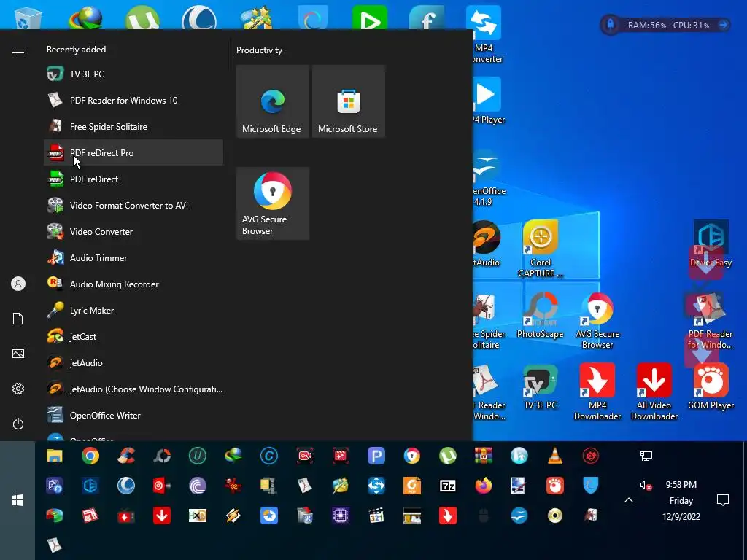Open Video Format Converter to AVI entry
This screenshot has height=560, width=747.
pyautogui.click(x=133, y=205)
